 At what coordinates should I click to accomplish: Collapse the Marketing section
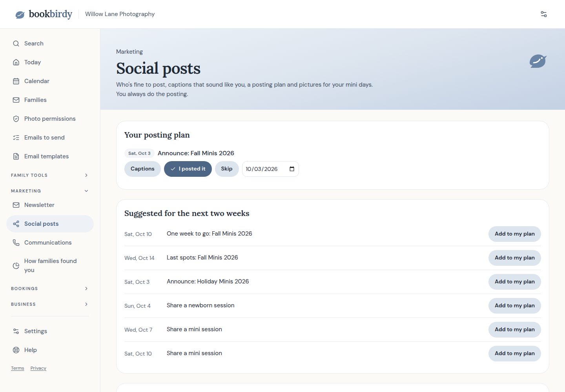tap(50, 191)
